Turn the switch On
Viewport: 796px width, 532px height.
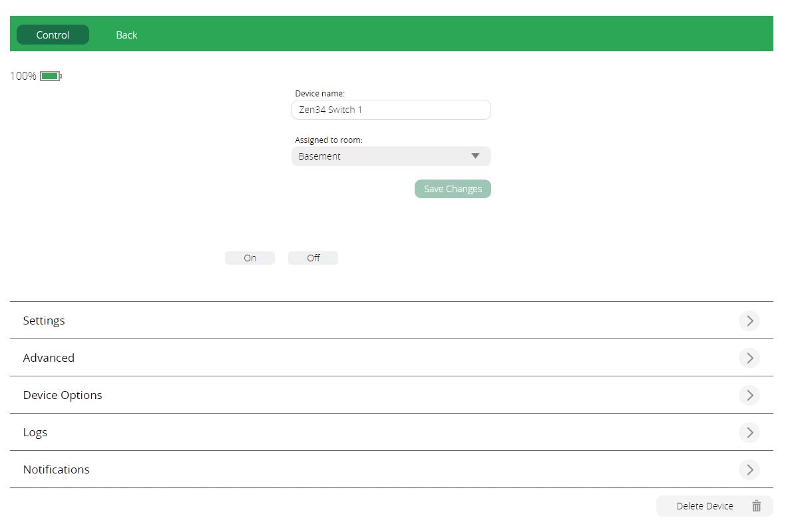(x=250, y=258)
